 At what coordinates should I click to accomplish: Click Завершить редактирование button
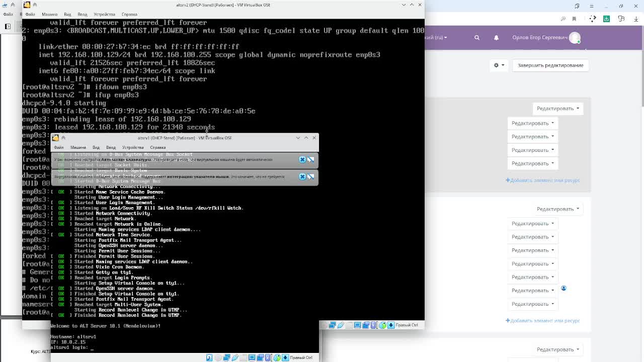tap(550, 65)
